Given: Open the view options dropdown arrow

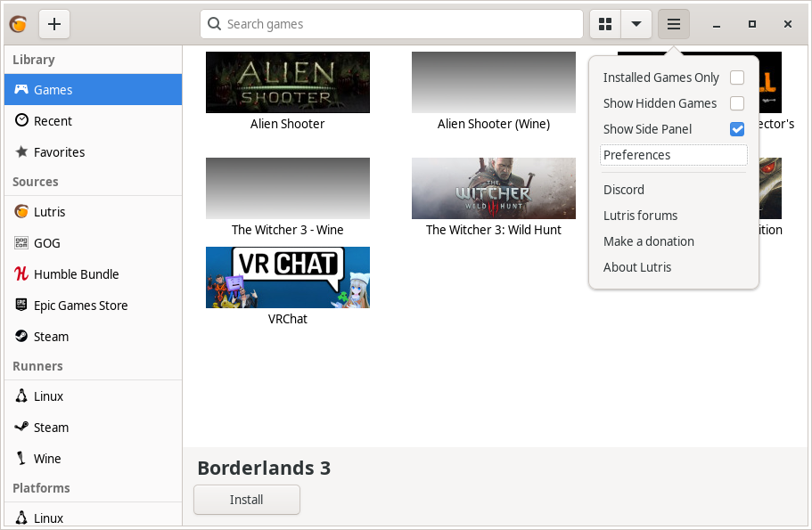Looking at the screenshot, I should coord(636,24).
